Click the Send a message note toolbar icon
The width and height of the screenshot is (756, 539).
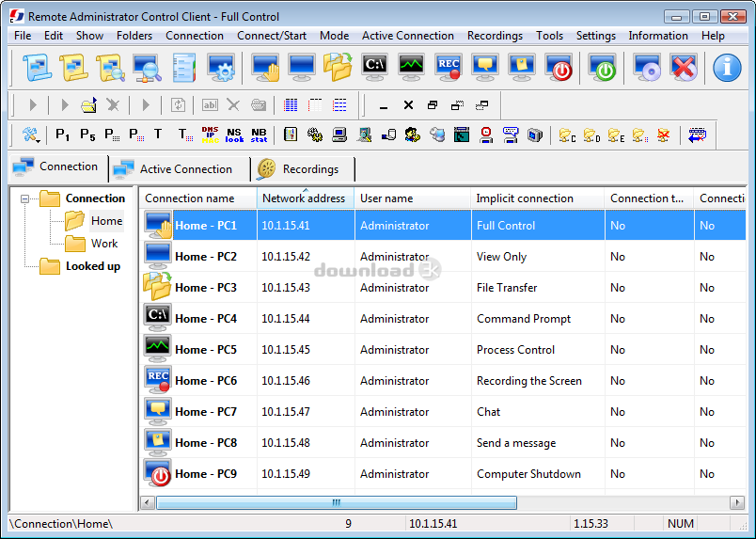click(x=522, y=68)
